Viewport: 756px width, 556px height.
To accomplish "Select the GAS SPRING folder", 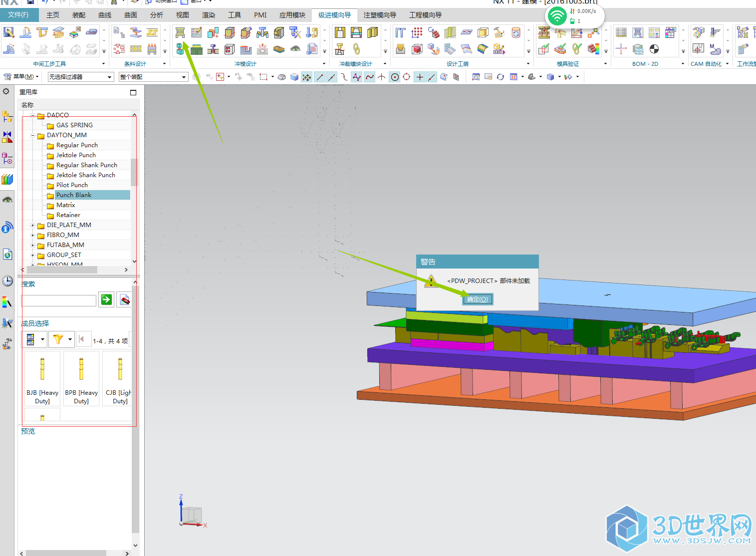I will [x=74, y=125].
